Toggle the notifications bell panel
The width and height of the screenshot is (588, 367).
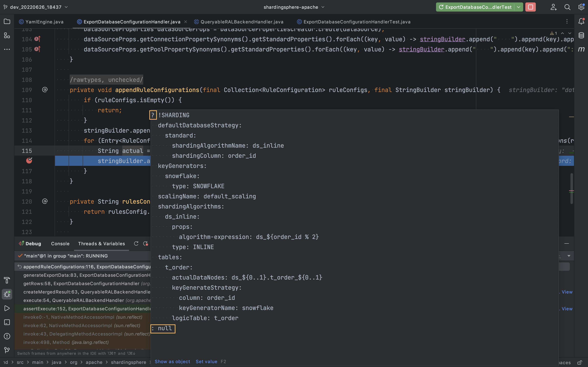point(582,21)
